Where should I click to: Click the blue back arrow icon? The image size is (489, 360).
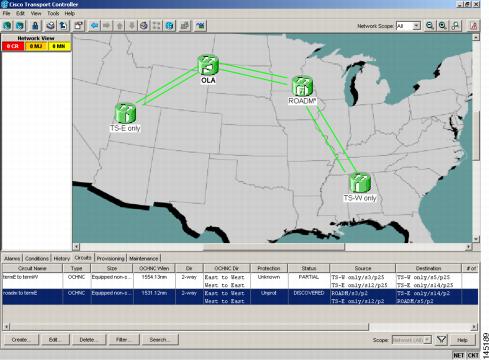pos(94,26)
